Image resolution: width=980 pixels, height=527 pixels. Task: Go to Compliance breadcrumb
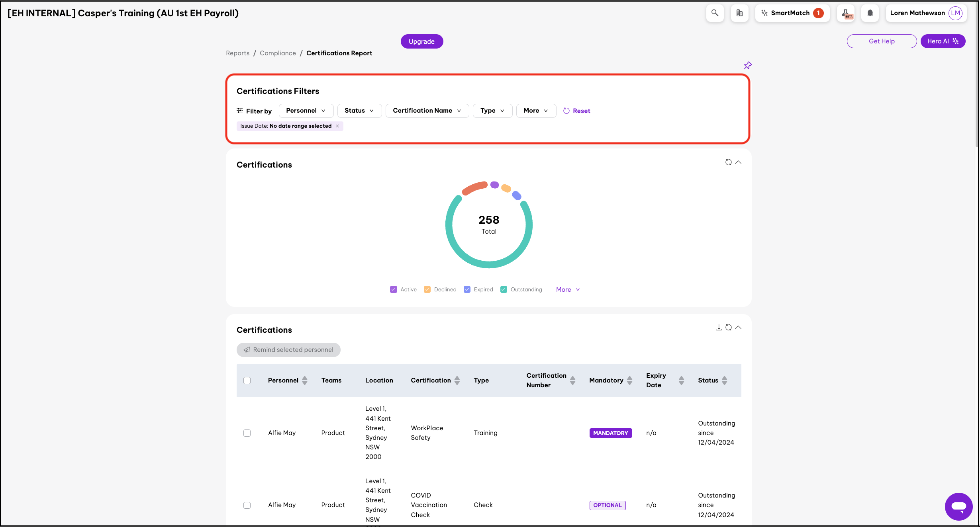pos(278,53)
